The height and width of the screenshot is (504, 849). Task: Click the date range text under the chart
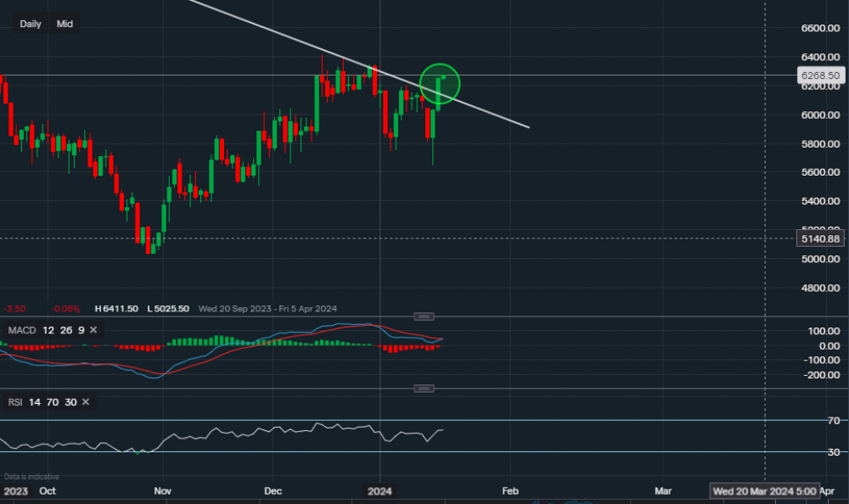264,308
